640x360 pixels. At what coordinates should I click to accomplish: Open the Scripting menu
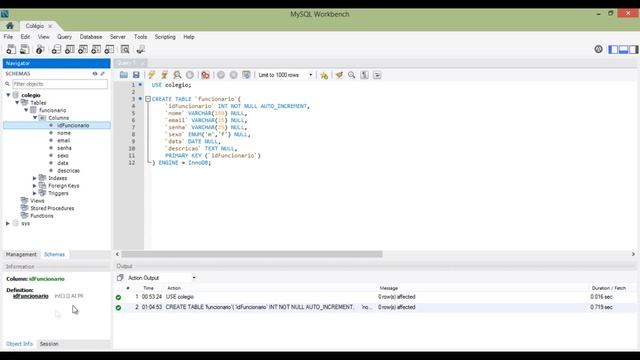click(x=165, y=37)
